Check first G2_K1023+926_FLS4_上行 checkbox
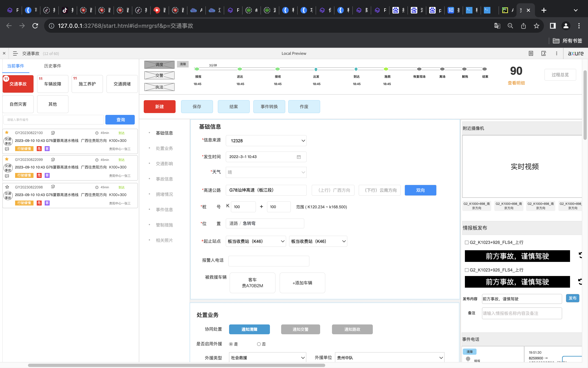Viewport: 588px width, 368px height. 467,242
